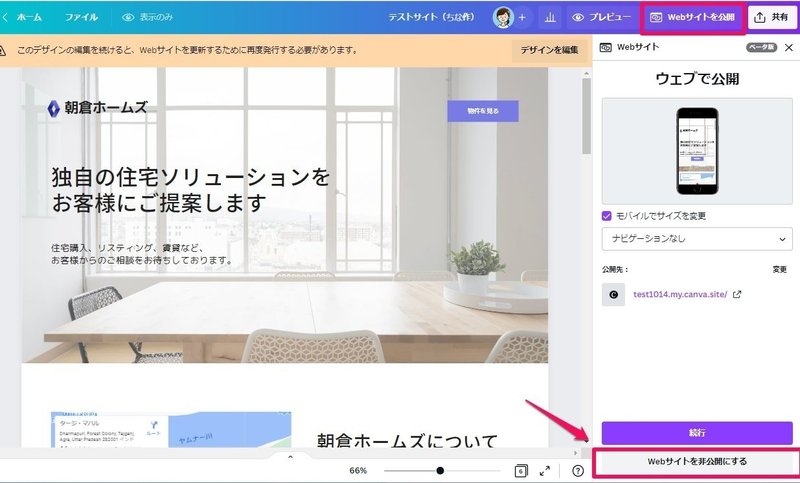Click the vertical scrollbar of the canvas
The image size is (800, 483).
click(586, 116)
